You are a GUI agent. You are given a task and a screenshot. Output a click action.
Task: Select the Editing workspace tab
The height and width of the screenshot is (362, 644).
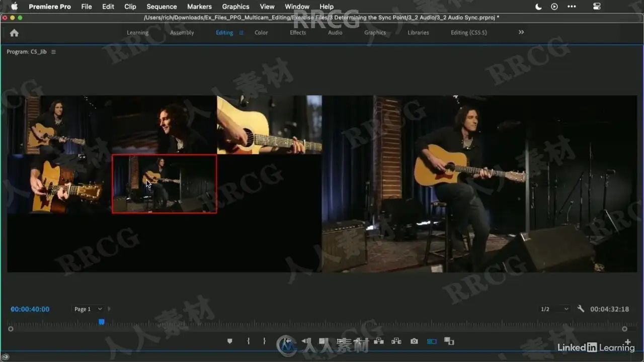click(224, 33)
